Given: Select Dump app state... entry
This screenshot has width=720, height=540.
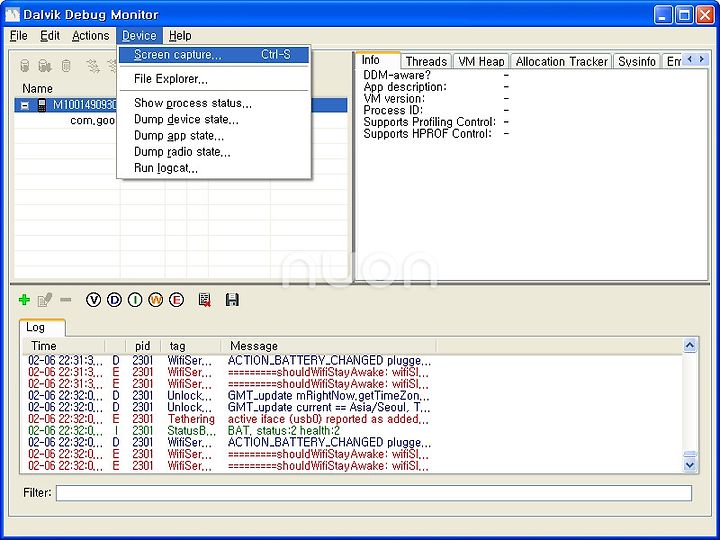Looking at the screenshot, I should click(x=214, y=136).
